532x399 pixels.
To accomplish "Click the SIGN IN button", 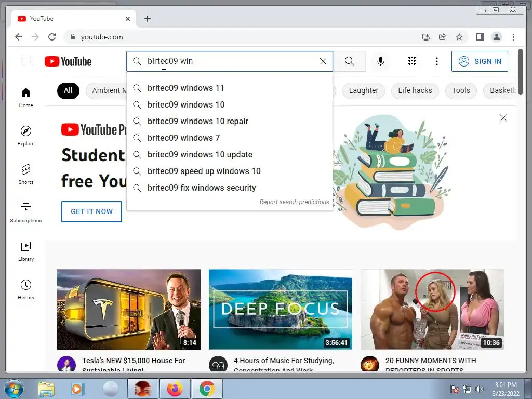I will point(480,61).
